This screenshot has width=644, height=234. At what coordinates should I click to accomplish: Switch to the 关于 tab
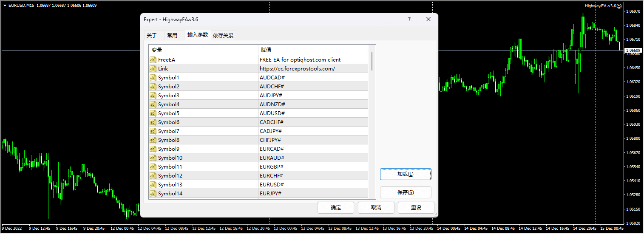152,36
